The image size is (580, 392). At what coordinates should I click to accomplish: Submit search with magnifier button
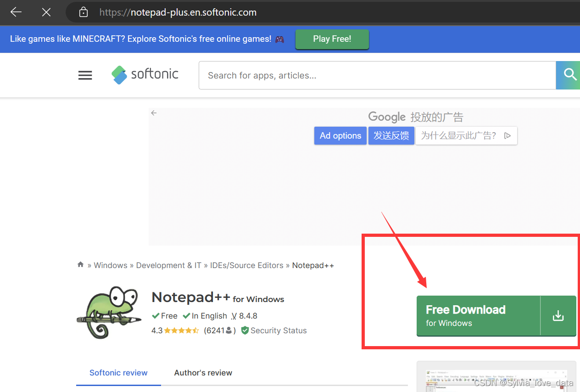coord(568,75)
